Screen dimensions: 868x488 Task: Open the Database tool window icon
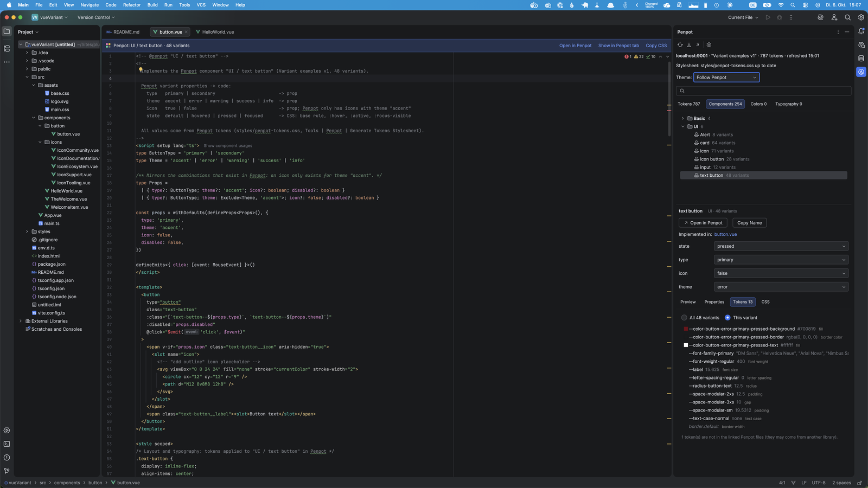(x=861, y=58)
